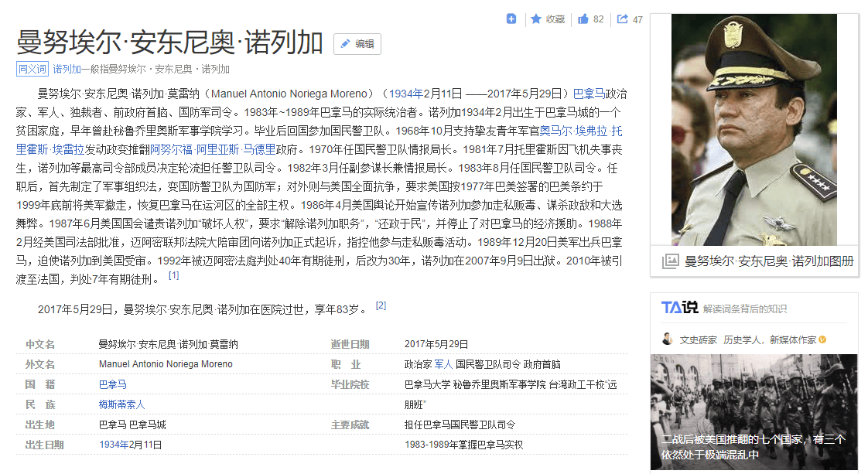The image size is (868, 474).
Task: Open the 曼努埃尔·安东尼奥·诺列加图册 album link
Action: click(769, 261)
